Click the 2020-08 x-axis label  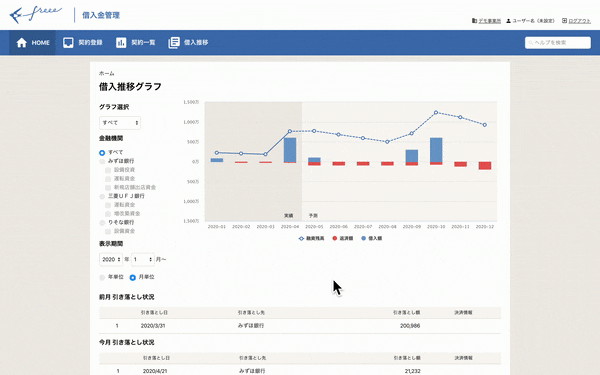[387, 227]
